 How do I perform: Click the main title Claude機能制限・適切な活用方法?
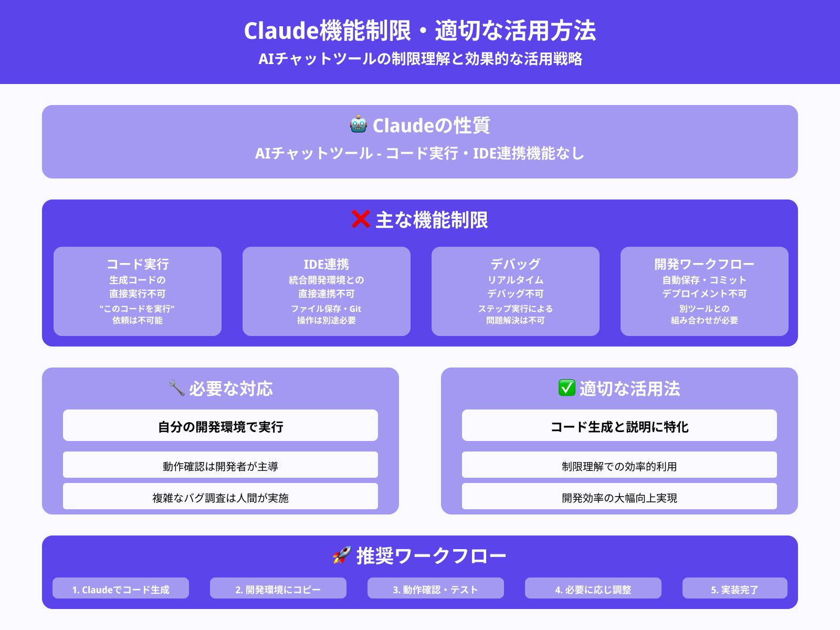pos(420,30)
